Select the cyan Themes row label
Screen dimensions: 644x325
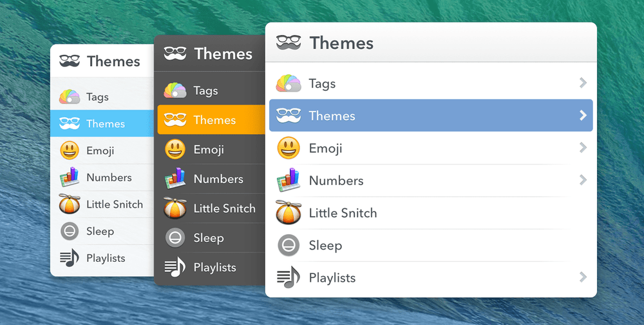[x=106, y=124]
